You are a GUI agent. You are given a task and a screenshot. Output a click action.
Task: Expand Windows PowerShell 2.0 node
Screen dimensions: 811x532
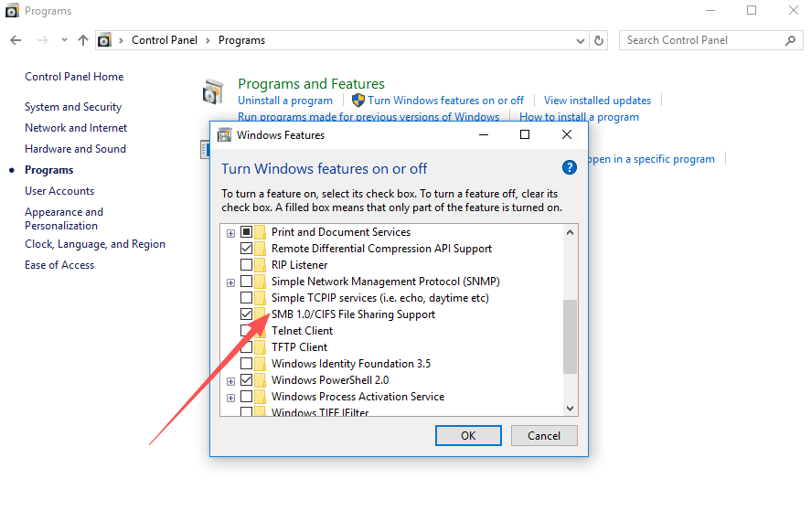click(x=230, y=381)
